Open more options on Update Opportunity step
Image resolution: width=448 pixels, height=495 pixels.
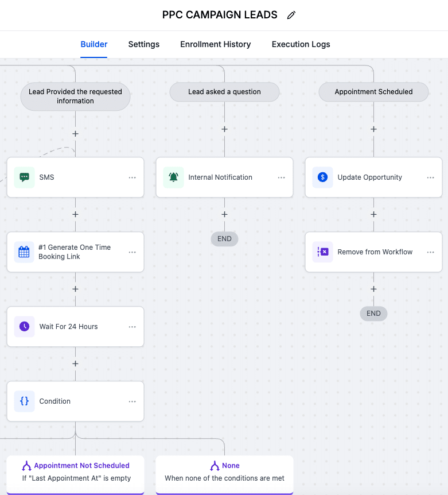[431, 177]
